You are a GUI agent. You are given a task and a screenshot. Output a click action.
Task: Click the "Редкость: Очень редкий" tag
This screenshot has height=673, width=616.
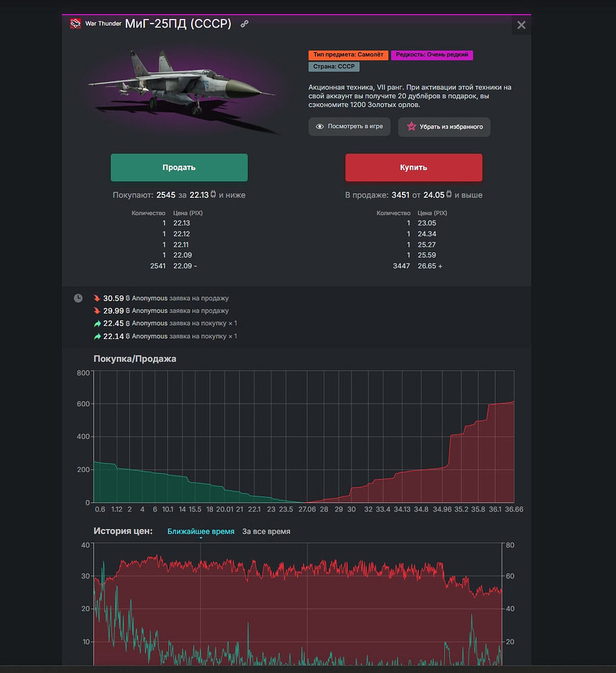(x=432, y=55)
